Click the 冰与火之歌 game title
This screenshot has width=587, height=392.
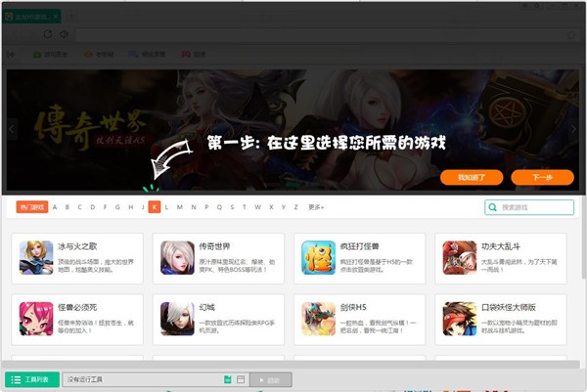pos(77,246)
